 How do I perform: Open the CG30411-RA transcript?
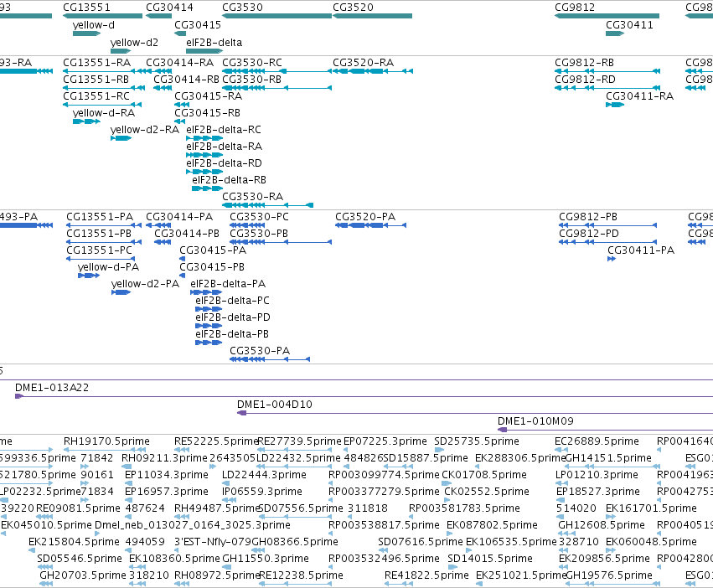(615, 105)
